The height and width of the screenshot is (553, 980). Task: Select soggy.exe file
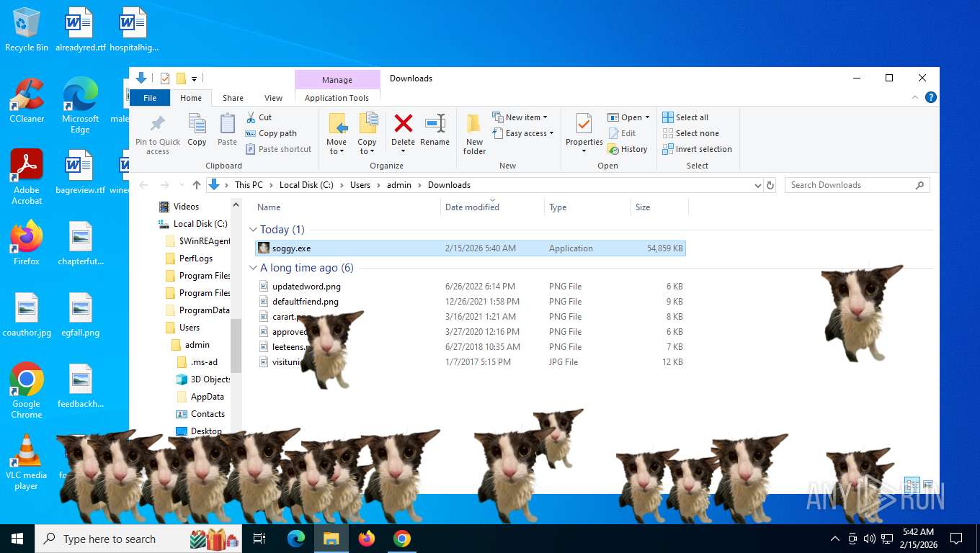point(471,248)
